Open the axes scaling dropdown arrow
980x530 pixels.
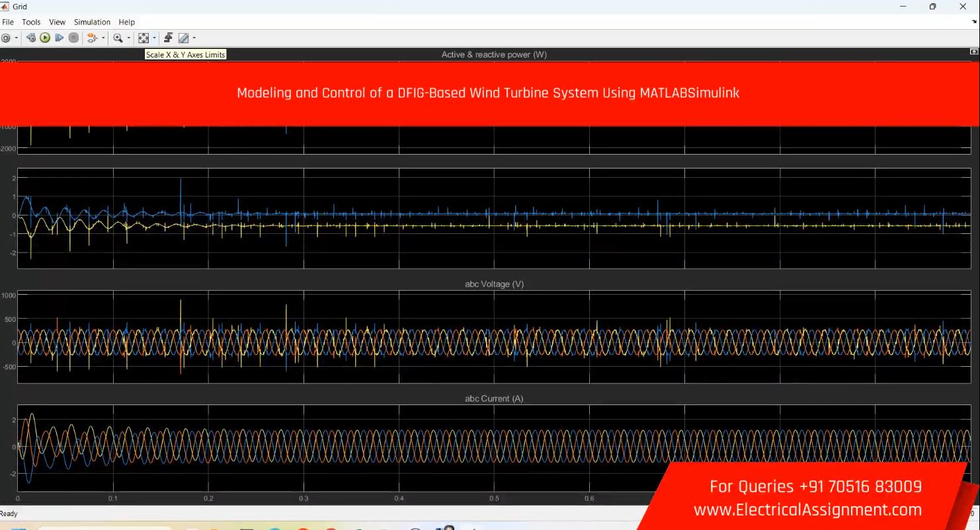[155, 38]
